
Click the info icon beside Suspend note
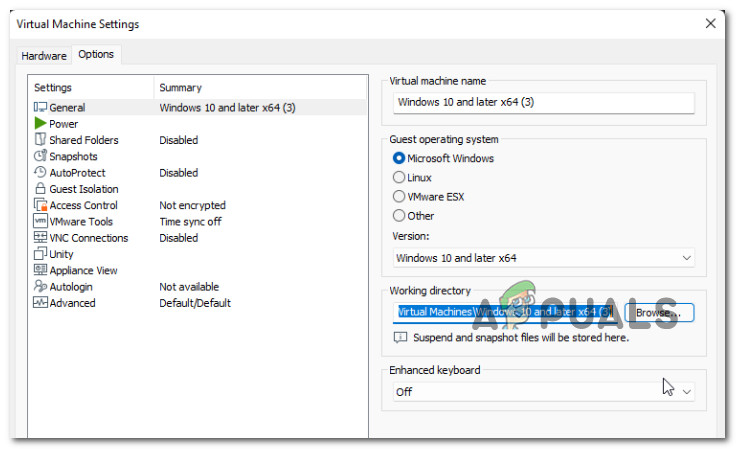pos(400,337)
